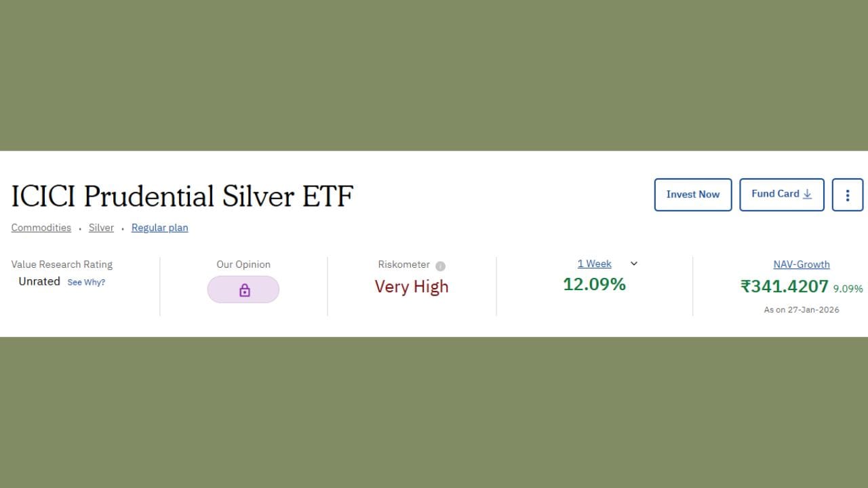Click the fund title ICICI Prudential Silver ETF
The height and width of the screenshot is (488, 868).
(182, 197)
